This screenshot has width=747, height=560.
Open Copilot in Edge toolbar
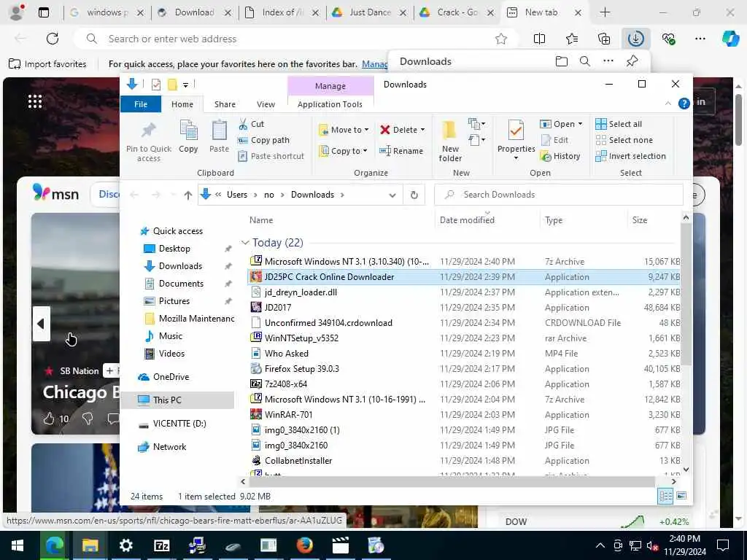point(730,39)
